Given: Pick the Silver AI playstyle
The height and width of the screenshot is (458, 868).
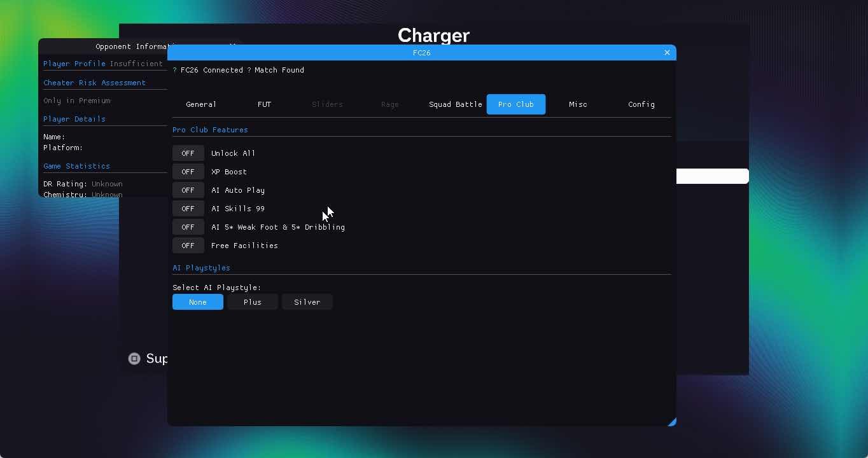Looking at the screenshot, I should [x=307, y=302].
